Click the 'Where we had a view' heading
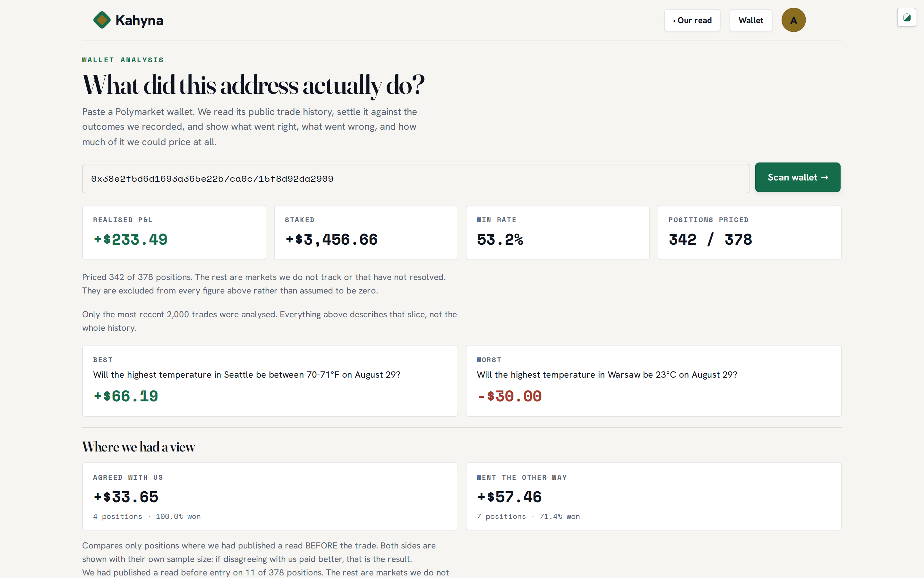This screenshot has height=578, width=924. pos(139,447)
